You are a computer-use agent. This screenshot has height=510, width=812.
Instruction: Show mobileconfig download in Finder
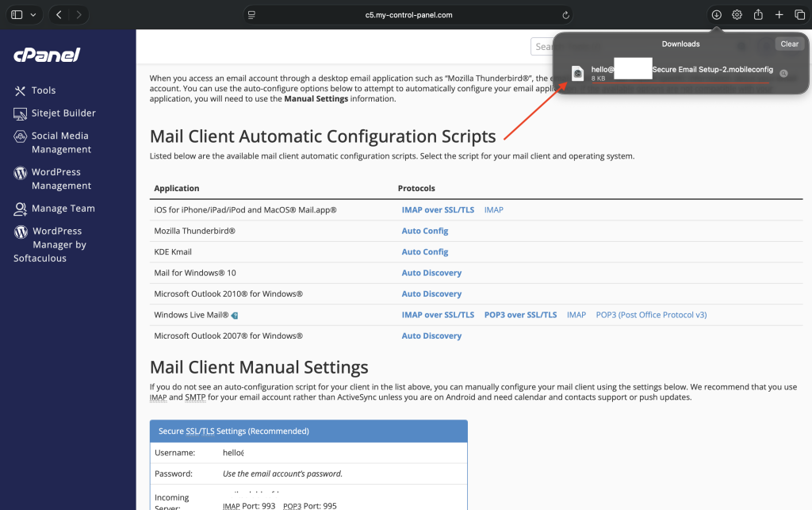[783, 74]
